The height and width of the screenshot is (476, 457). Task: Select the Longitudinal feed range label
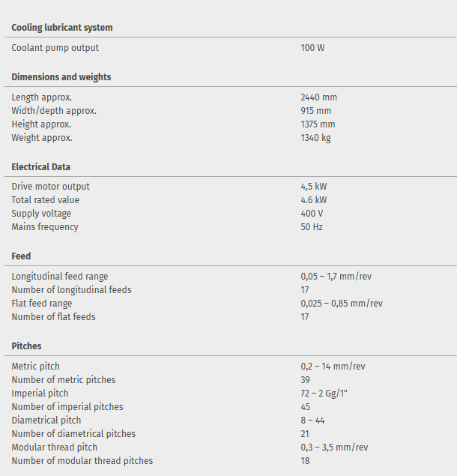coord(60,277)
